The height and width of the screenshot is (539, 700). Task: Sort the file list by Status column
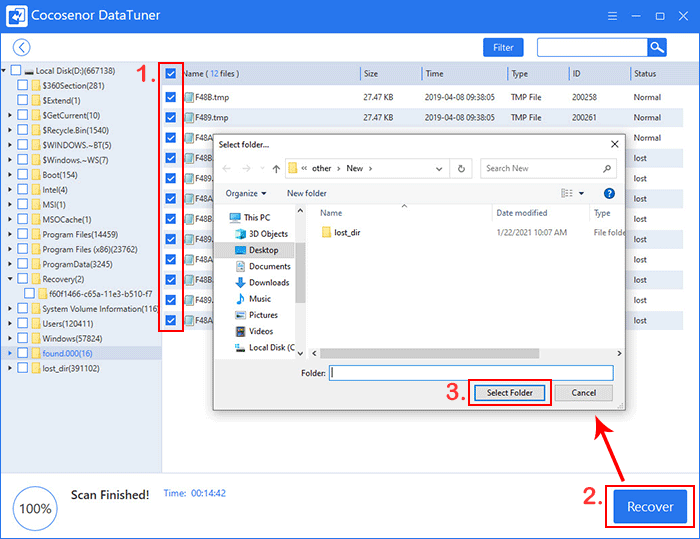tap(645, 74)
